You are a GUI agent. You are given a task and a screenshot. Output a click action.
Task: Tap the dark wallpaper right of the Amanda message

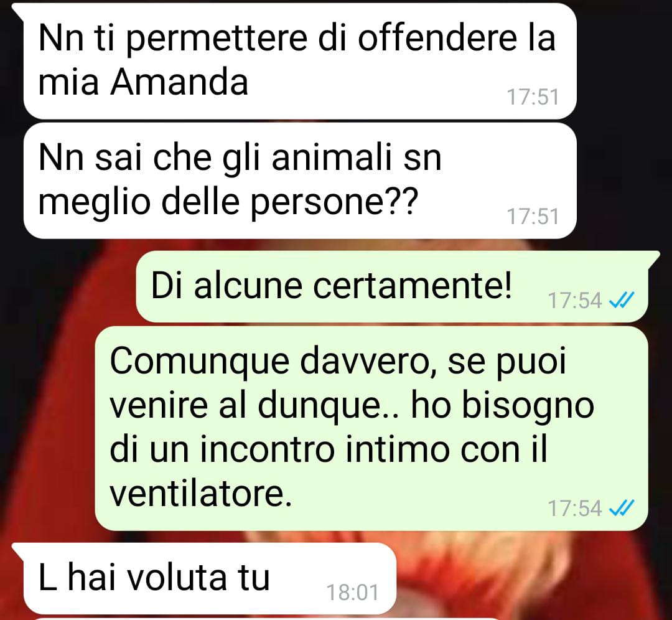[x=624, y=61]
